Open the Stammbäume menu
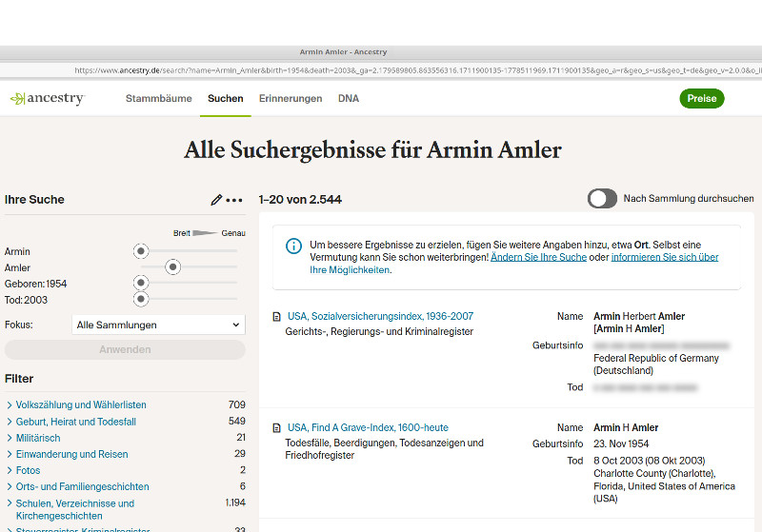This screenshot has height=532, width=762. pyautogui.click(x=158, y=99)
